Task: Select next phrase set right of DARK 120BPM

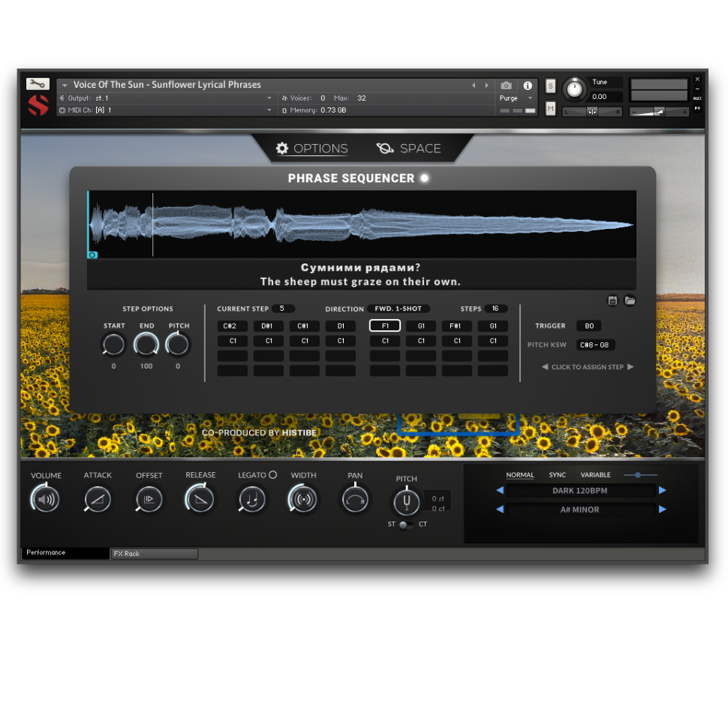Action: click(663, 490)
